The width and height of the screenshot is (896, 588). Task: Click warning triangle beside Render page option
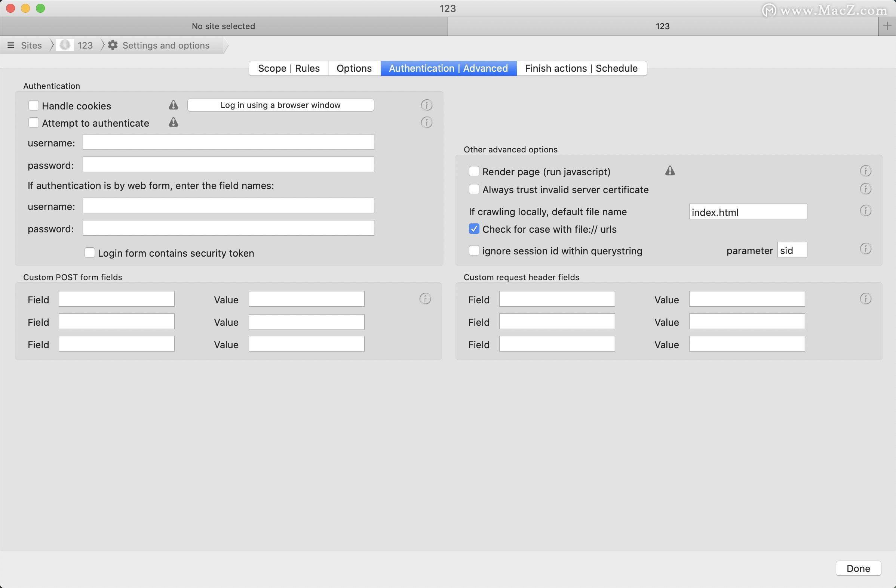(670, 171)
